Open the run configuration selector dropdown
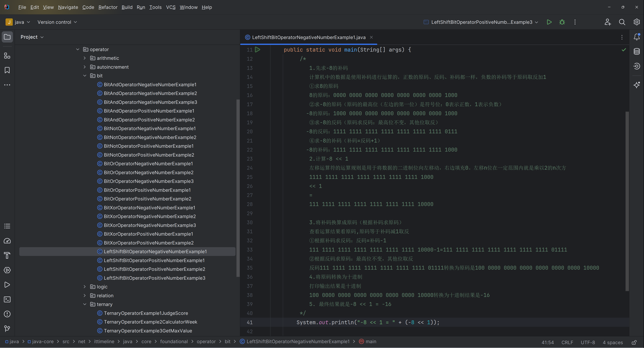Screen dimensions: 644x348 pos(481,22)
